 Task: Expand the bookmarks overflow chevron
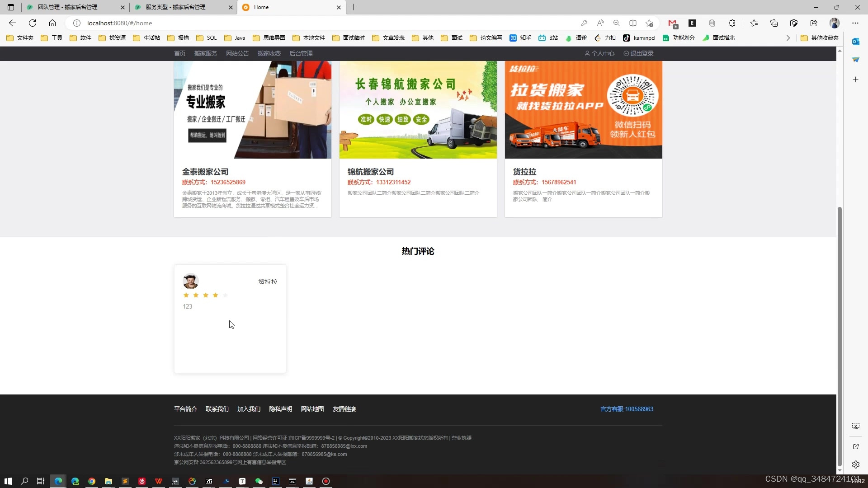coord(788,38)
